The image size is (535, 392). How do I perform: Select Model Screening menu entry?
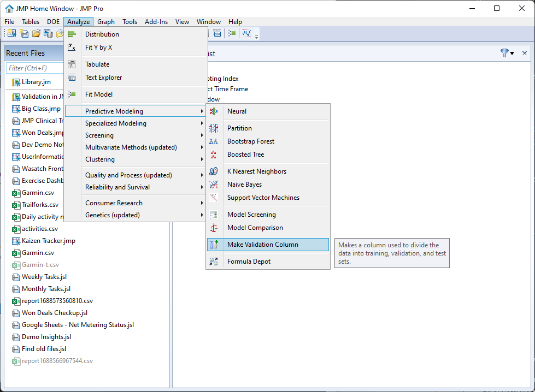(268, 215)
